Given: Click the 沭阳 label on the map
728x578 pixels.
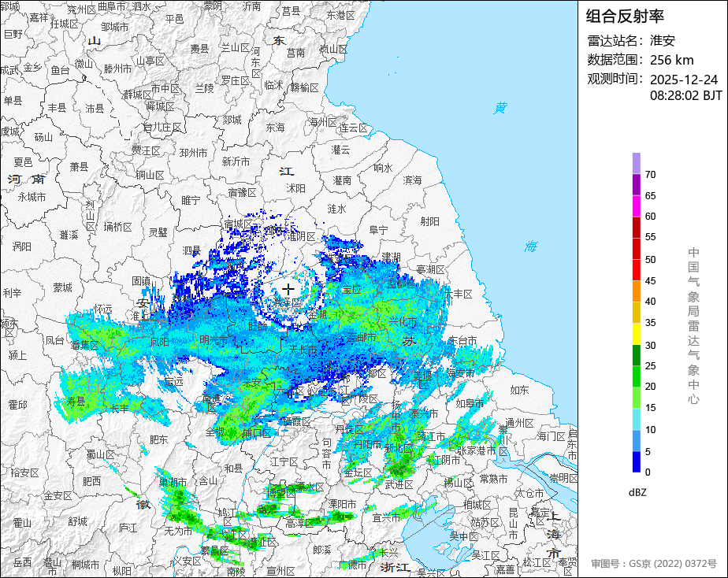Looking at the screenshot, I should (295, 188).
